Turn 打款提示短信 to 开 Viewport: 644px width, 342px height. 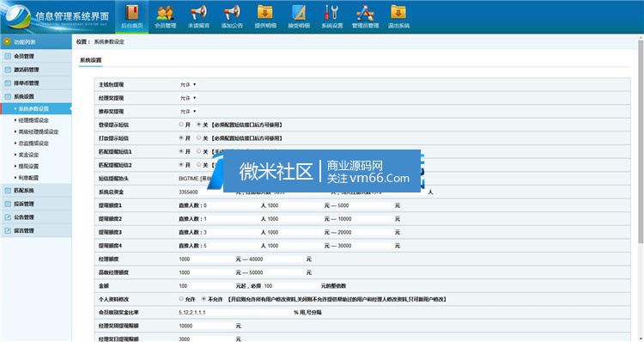click(x=181, y=137)
